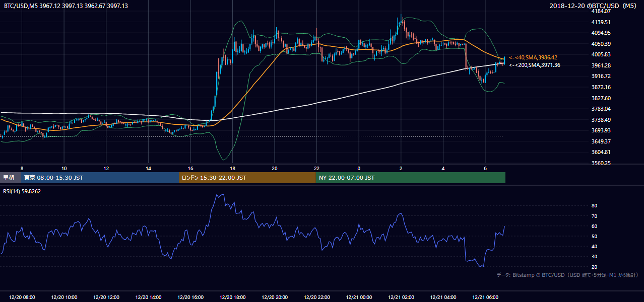Click price axis value 4139.51

click(601, 22)
